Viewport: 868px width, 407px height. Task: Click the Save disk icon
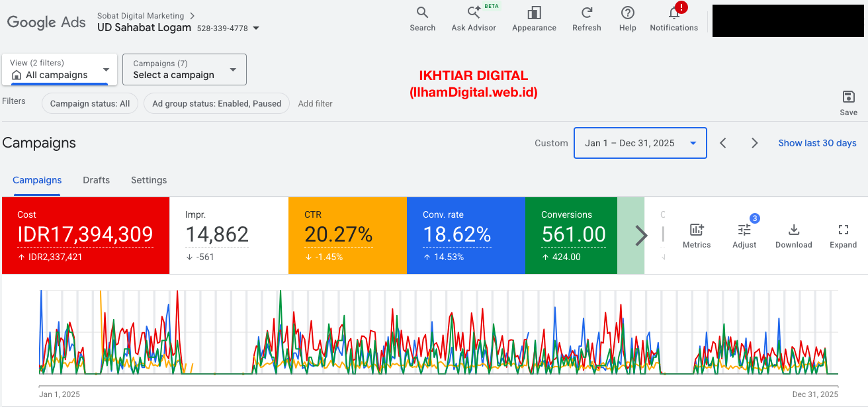coord(848,97)
